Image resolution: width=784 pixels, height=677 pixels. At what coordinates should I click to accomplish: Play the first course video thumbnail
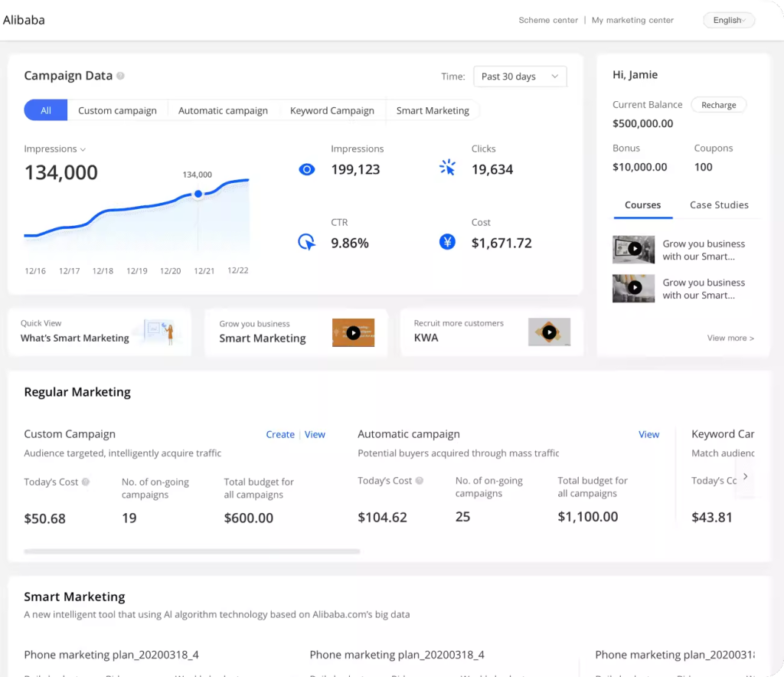point(634,249)
